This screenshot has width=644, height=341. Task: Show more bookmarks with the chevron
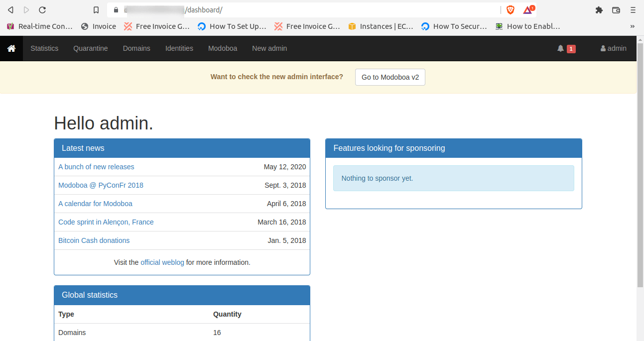(x=633, y=26)
